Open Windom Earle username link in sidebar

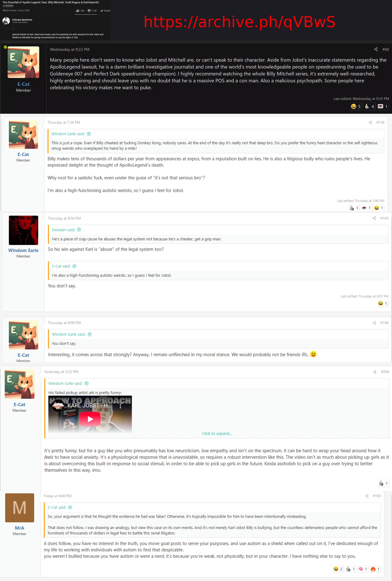point(24,250)
